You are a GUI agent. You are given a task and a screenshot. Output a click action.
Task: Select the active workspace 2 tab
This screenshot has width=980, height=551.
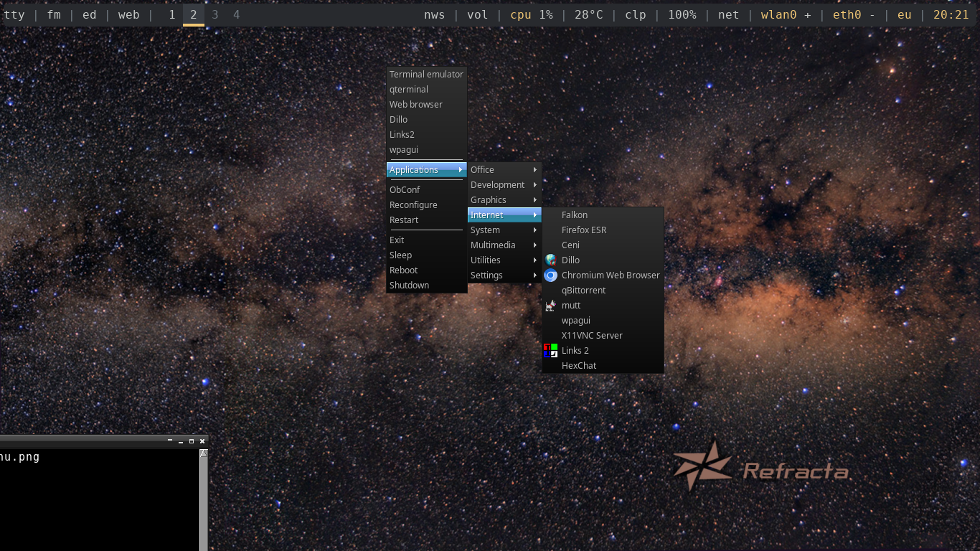coord(194,14)
